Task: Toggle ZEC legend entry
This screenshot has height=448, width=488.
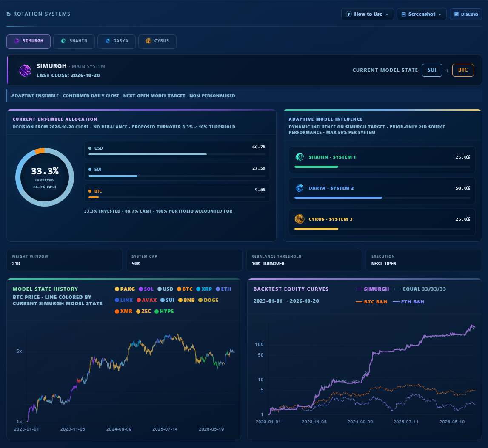Action: coord(143,312)
